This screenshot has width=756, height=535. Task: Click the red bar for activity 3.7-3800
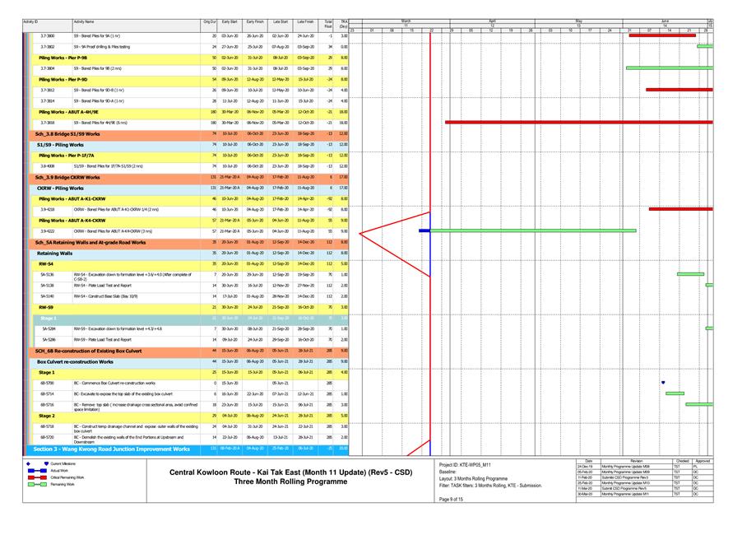coord(662,35)
